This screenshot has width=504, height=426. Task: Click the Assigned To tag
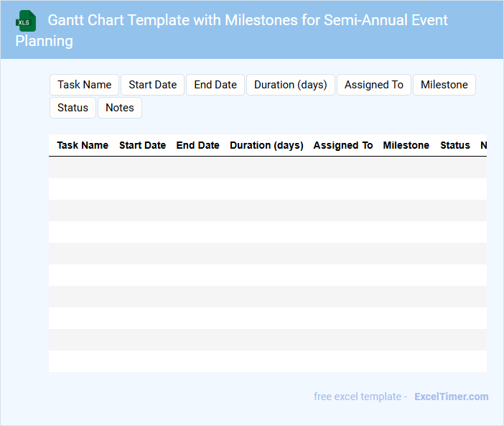[x=373, y=85]
